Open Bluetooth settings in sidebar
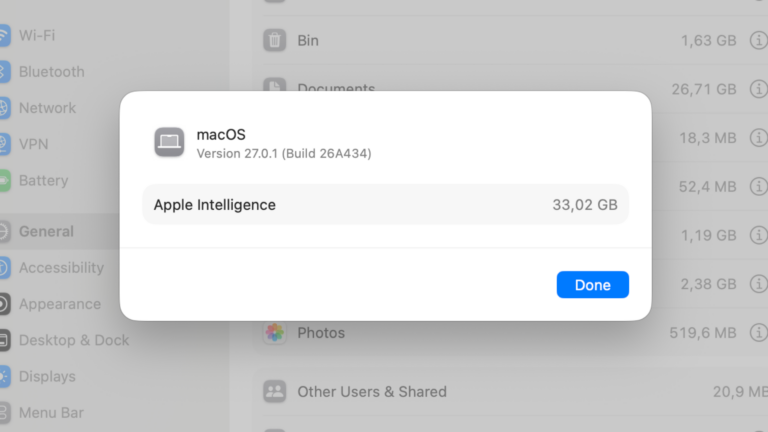This screenshot has width=768, height=432. pyautogui.click(x=52, y=72)
